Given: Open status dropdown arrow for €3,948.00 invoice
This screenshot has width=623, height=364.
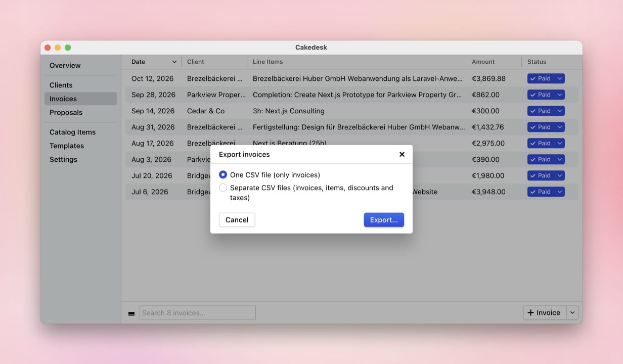Looking at the screenshot, I should click(560, 192).
